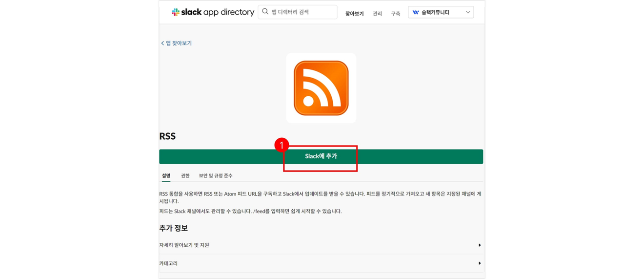The width and height of the screenshot is (644, 279).
Task: Open the 찾아보기 menu item
Action: (355, 14)
